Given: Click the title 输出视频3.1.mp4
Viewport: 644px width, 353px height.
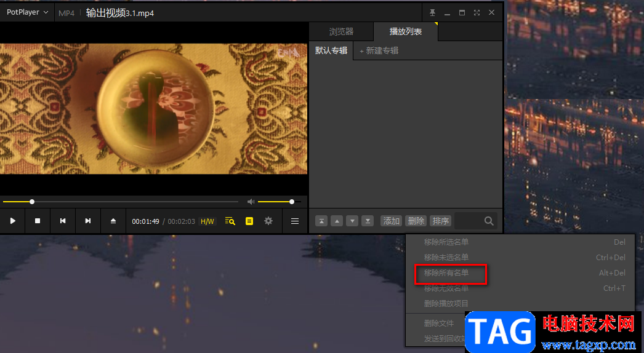Looking at the screenshot, I should pos(120,13).
